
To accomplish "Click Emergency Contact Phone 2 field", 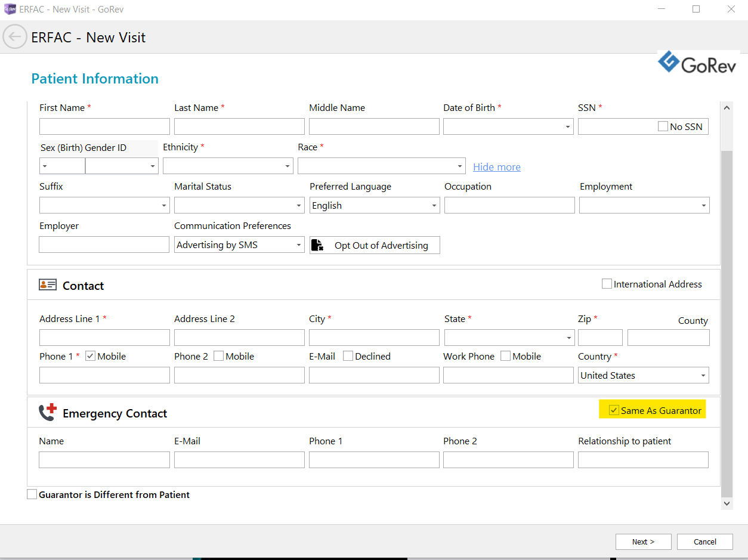I will click(x=508, y=460).
